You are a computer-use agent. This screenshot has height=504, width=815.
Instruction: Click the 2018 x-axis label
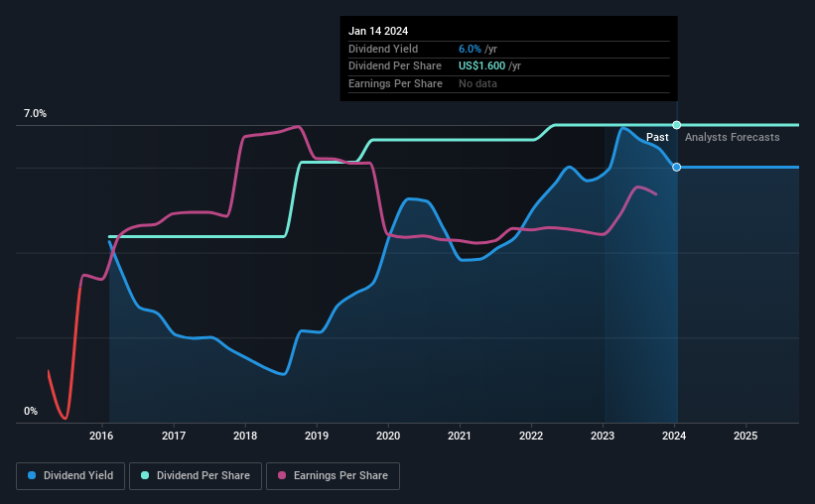[x=245, y=436]
